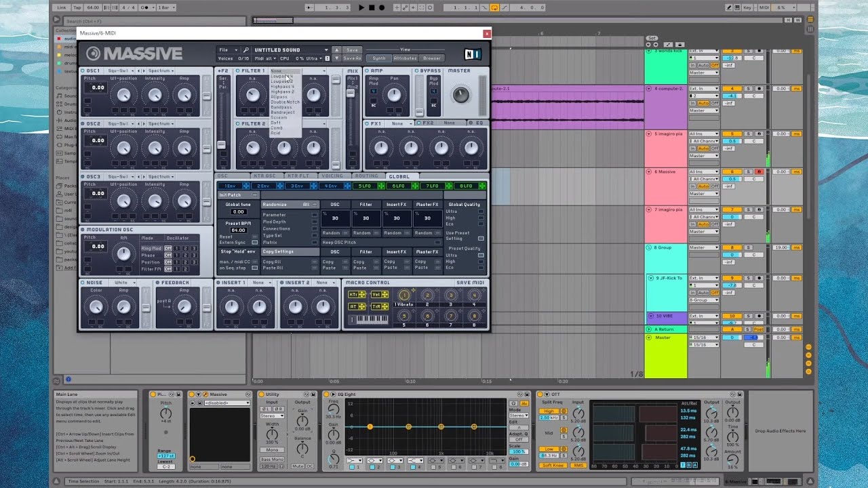
Task: Click the Massive Master volume knob
Action: 460,95
